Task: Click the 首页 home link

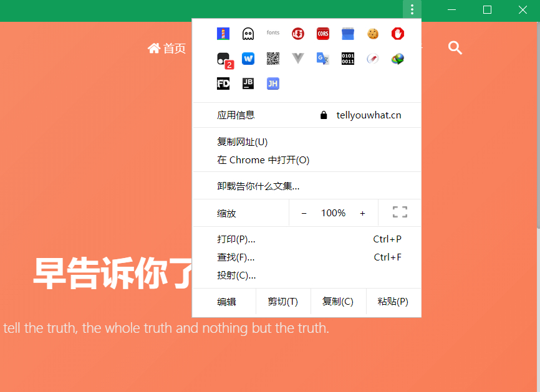Action: coord(166,48)
